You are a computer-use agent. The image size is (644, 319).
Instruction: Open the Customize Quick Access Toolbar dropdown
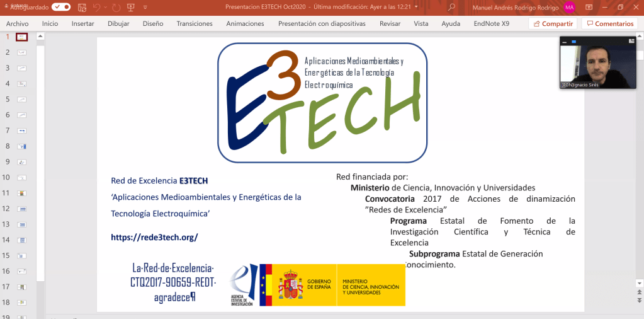pyautogui.click(x=144, y=8)
